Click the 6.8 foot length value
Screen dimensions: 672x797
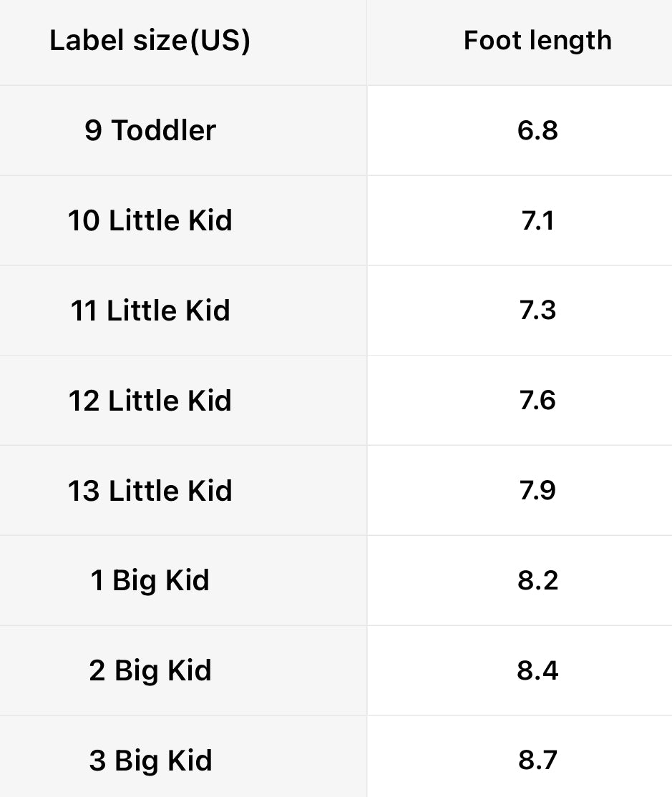click(x=537, y=131)
